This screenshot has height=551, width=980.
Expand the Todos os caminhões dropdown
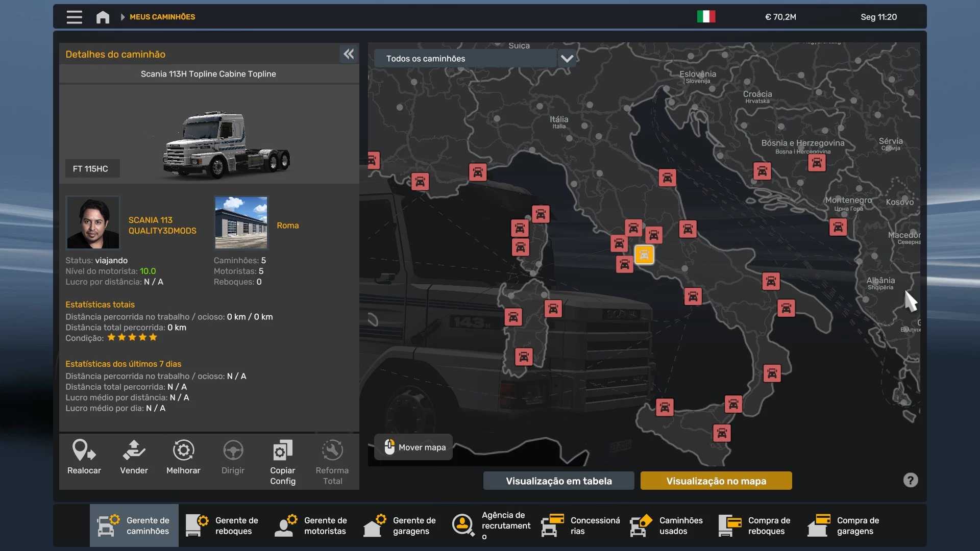(567, 59)
